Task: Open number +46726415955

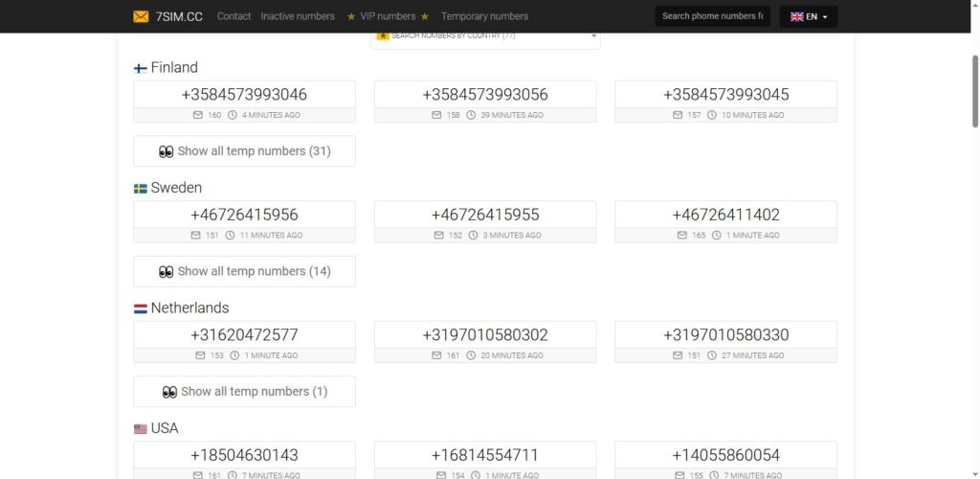Action: tap(485, 215)
